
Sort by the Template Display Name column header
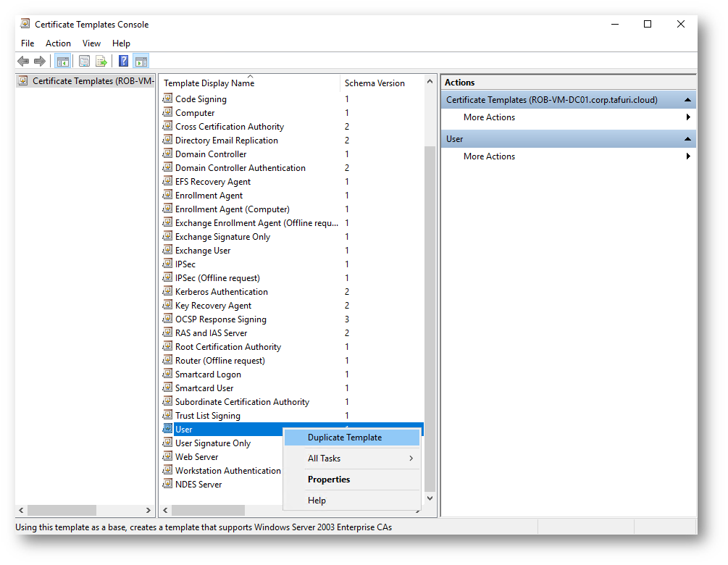coord(209,83)
